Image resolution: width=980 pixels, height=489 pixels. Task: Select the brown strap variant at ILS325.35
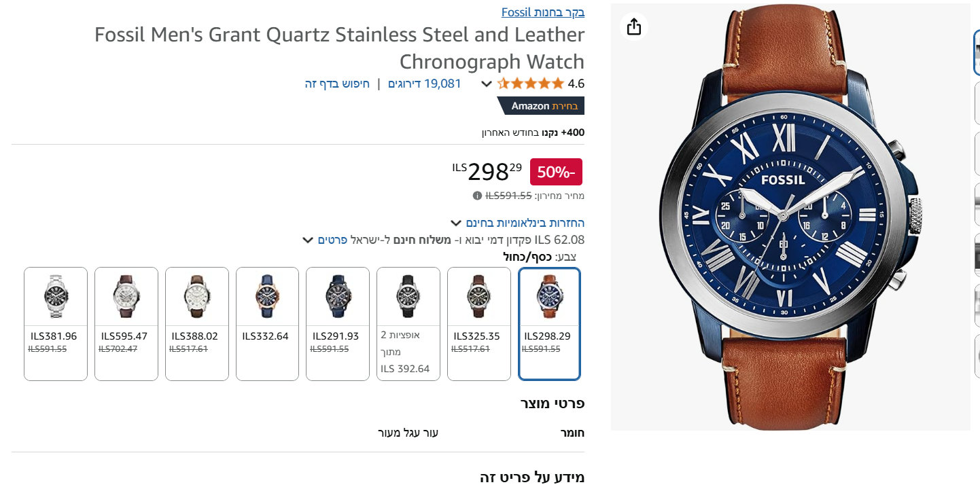(x=478, y=323)
